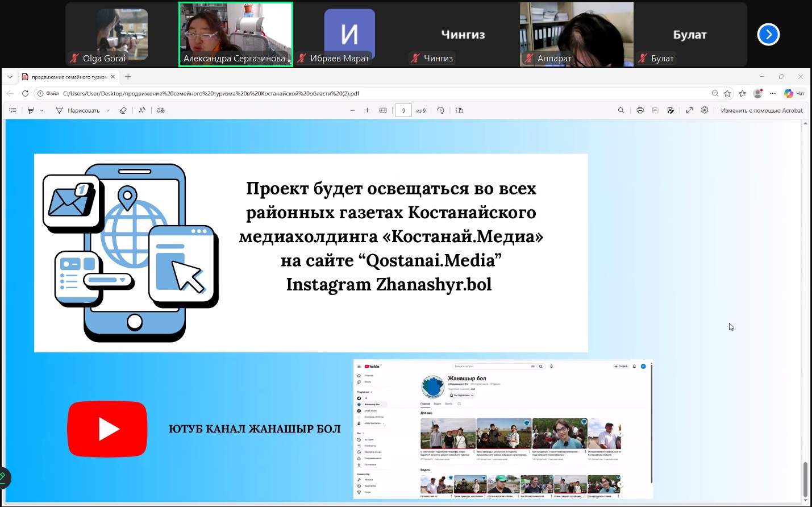
Task: Click the page number input field
Action: click(403, 110)
